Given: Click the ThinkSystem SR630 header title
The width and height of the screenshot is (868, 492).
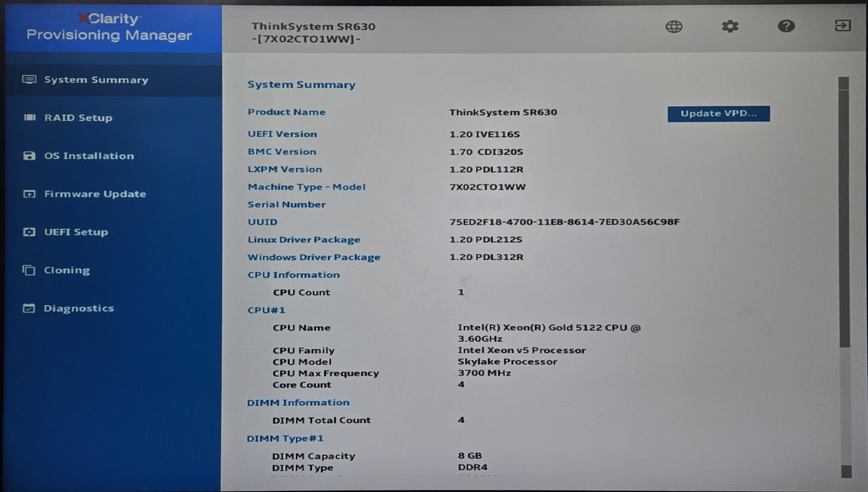Looking at the screenshot, I should [313, 27].
